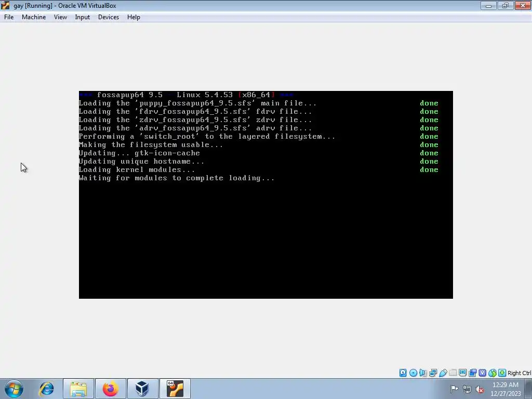Screen dimensions: 532x399
Task: Click the 'fossapup64 9.5' header text
Action: [x=130, y=95]
